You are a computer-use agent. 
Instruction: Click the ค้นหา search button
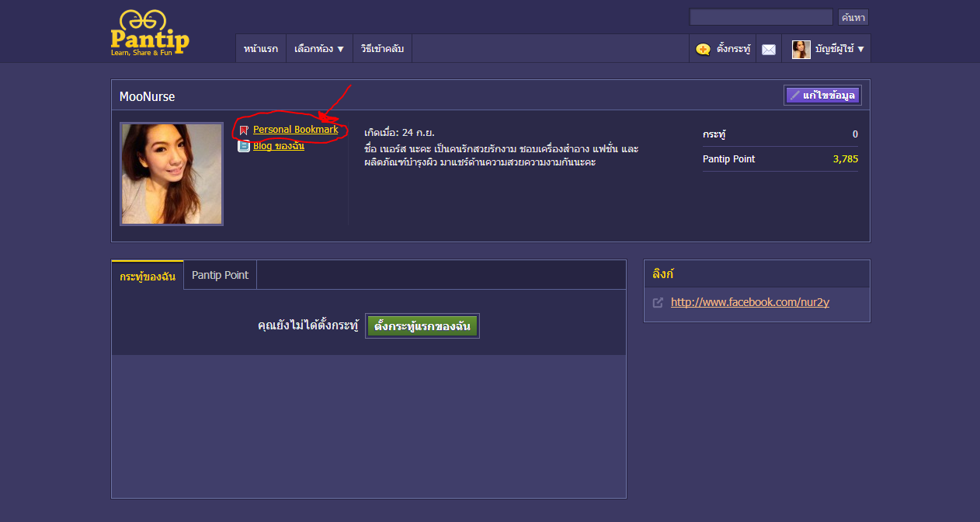pos(853,17)
